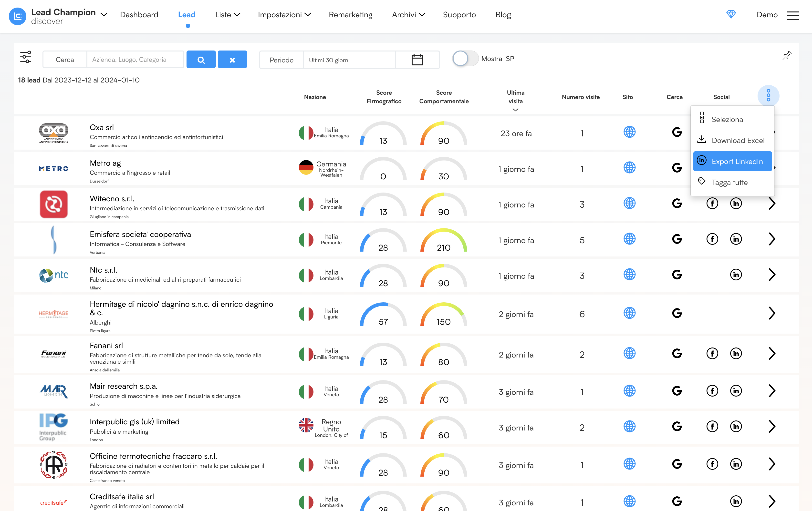Expand Emisfera societa' cooperativa row chevron
812x511 pixels.
point(772,239)
